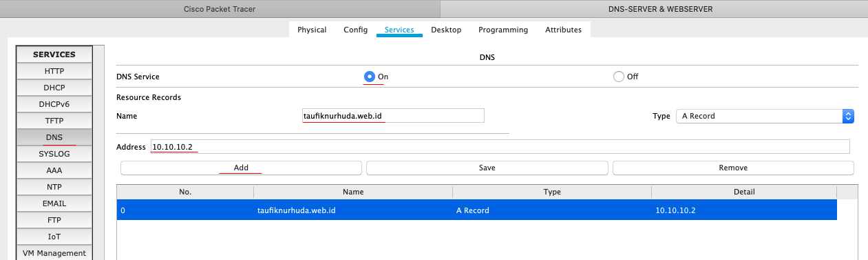Viewport: 868px width, 260px height.
Task: Switch to the Physical tab
Action: (312, 30)
